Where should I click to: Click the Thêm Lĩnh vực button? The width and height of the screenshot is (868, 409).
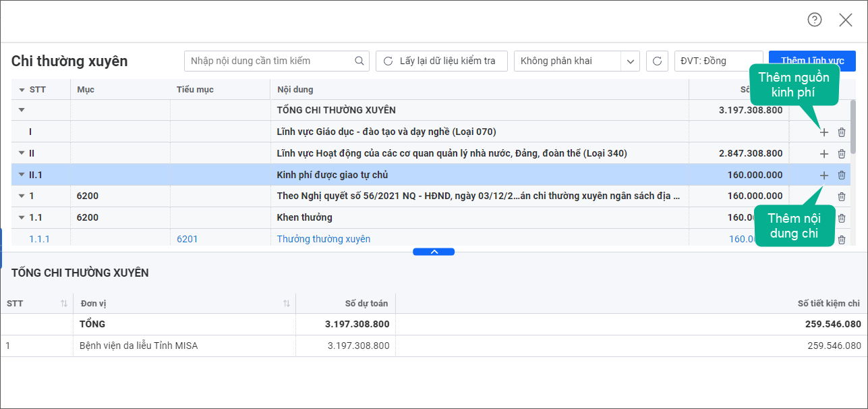click(812, 61)
